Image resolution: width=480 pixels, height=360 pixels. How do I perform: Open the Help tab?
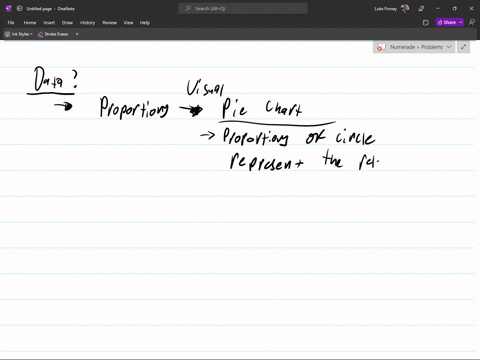pyautogui.click(x=145, y=23)
